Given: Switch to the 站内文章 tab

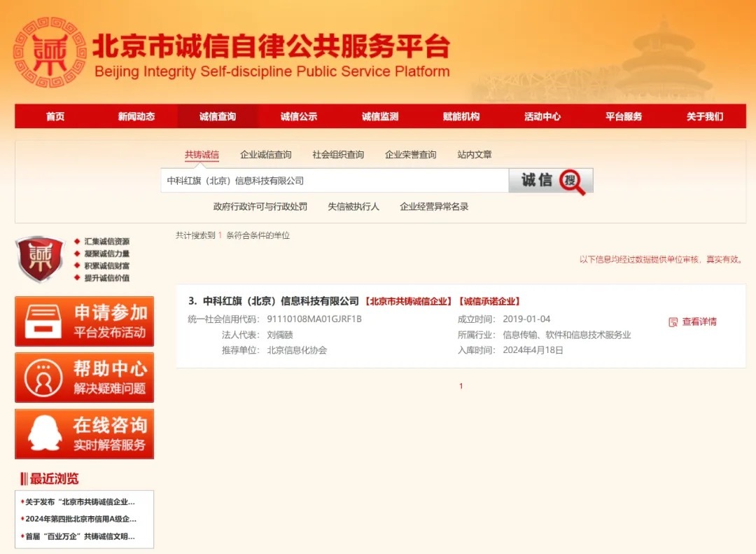Looking at the screenshot, I should (475, 155).
